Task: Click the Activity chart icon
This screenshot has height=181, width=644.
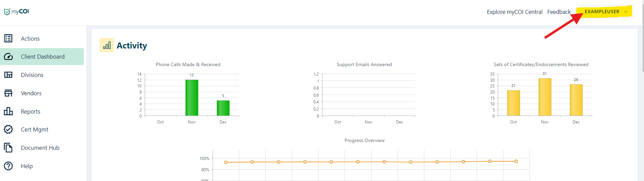Action: click(107, 45)
